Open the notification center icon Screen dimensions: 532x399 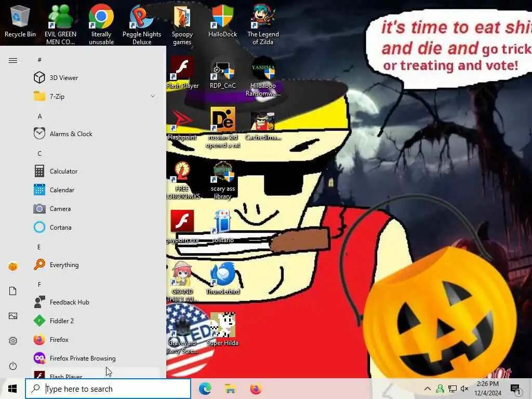click(516, 389)
